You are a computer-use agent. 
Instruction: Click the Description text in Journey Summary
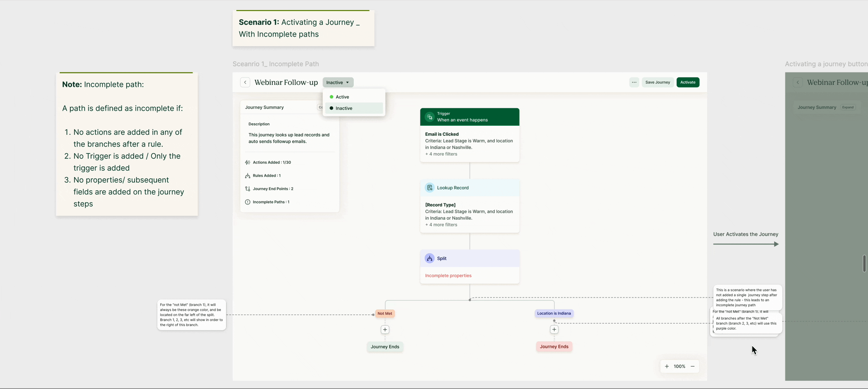pos(289,138)
